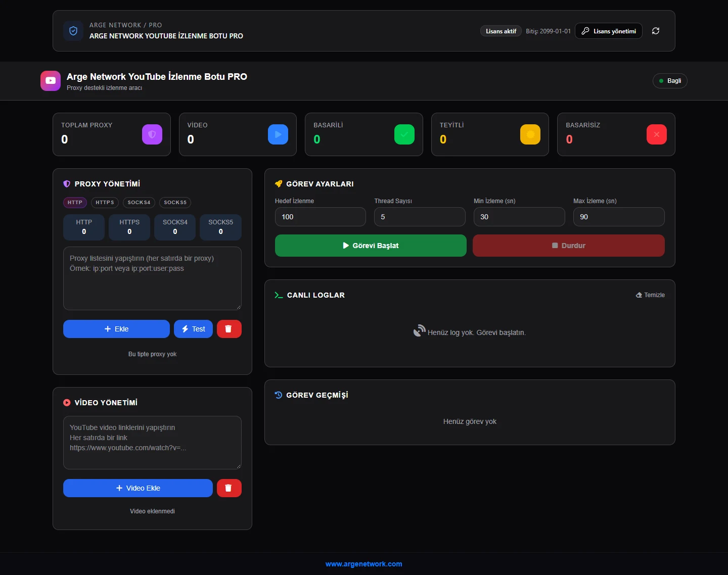The image size is (728, 575).
Task: Click the pink YouTube app logo
Action: point(51,81)
